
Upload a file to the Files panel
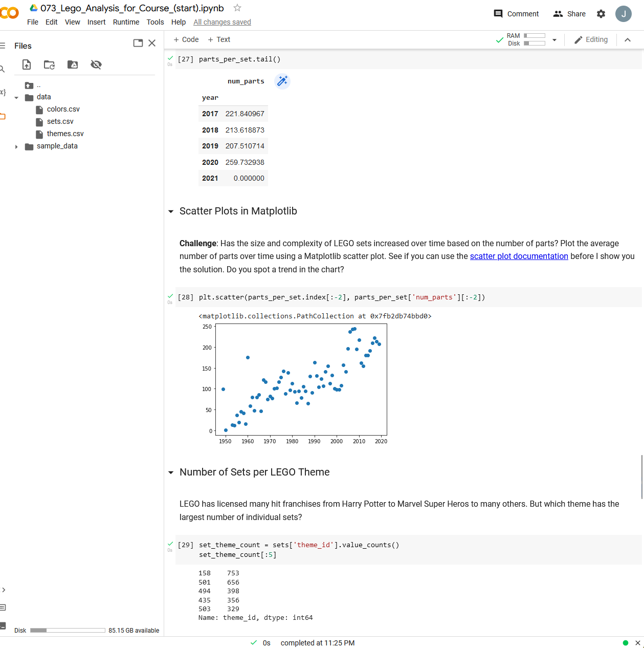[x=26, y=64]
